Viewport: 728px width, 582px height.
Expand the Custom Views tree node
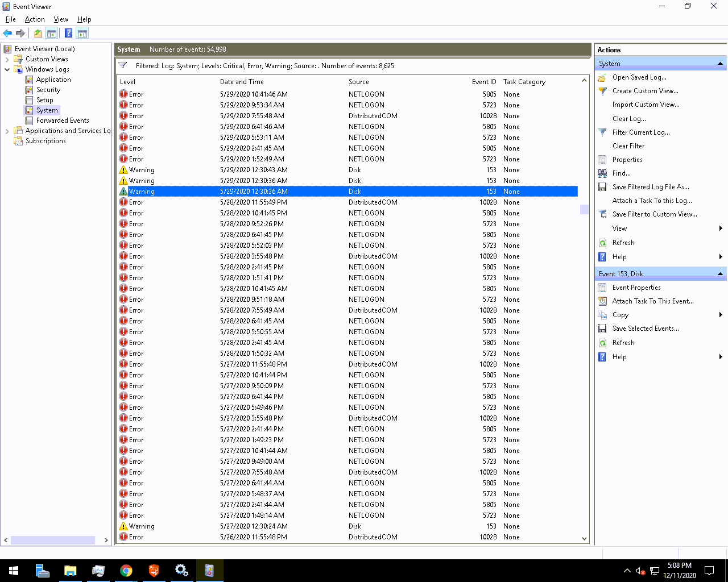tap(7, 59)
